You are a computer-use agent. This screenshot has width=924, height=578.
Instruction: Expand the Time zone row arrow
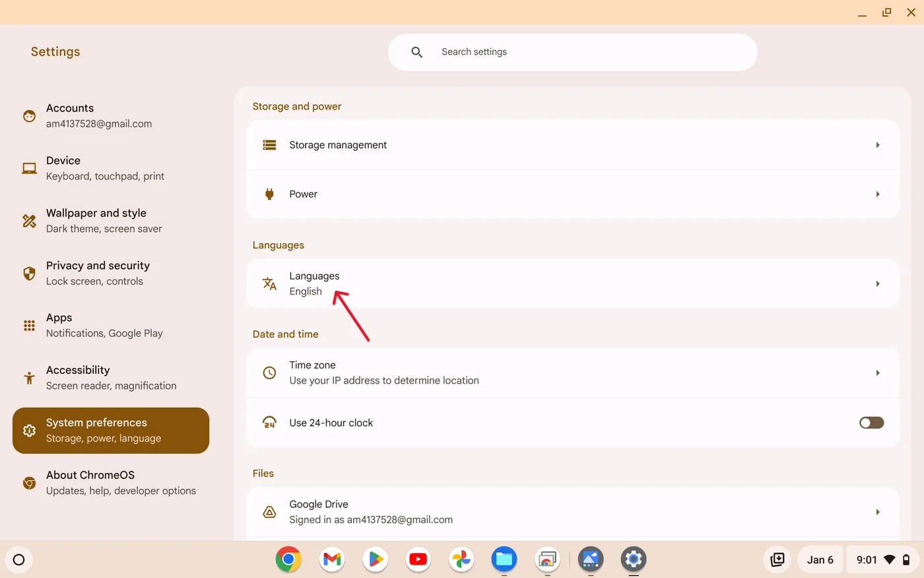tap(878, 373)
